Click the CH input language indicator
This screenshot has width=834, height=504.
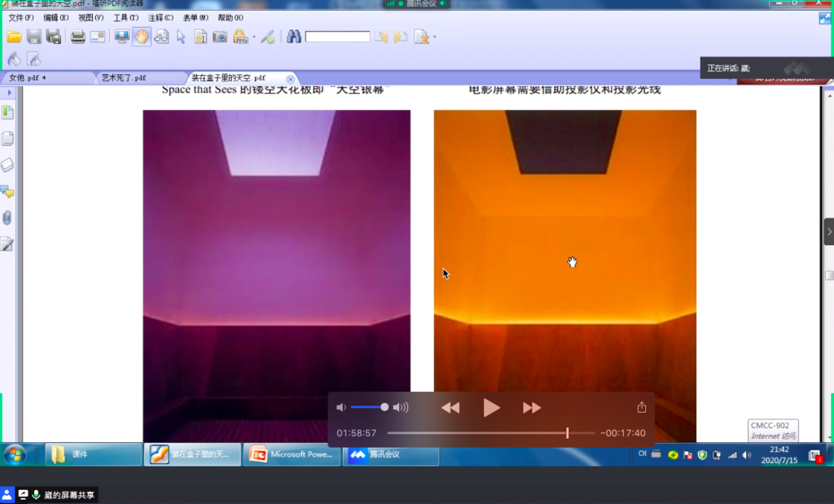(x=643, y=454)
